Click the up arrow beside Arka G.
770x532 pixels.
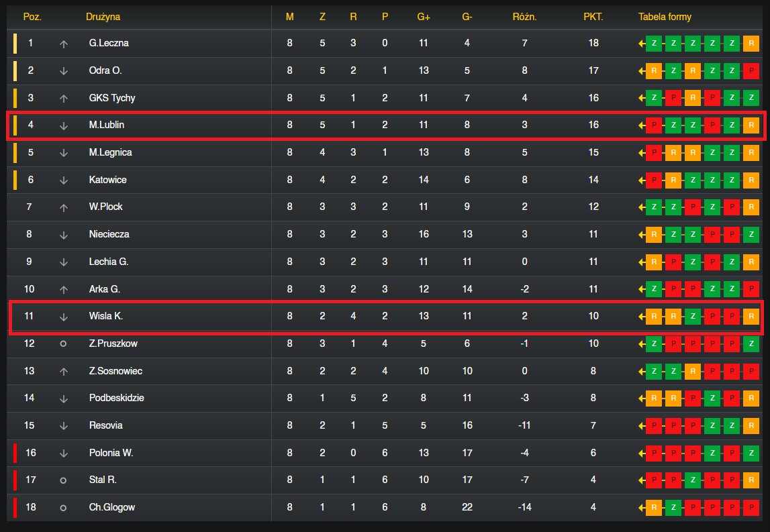click(63, 290)
